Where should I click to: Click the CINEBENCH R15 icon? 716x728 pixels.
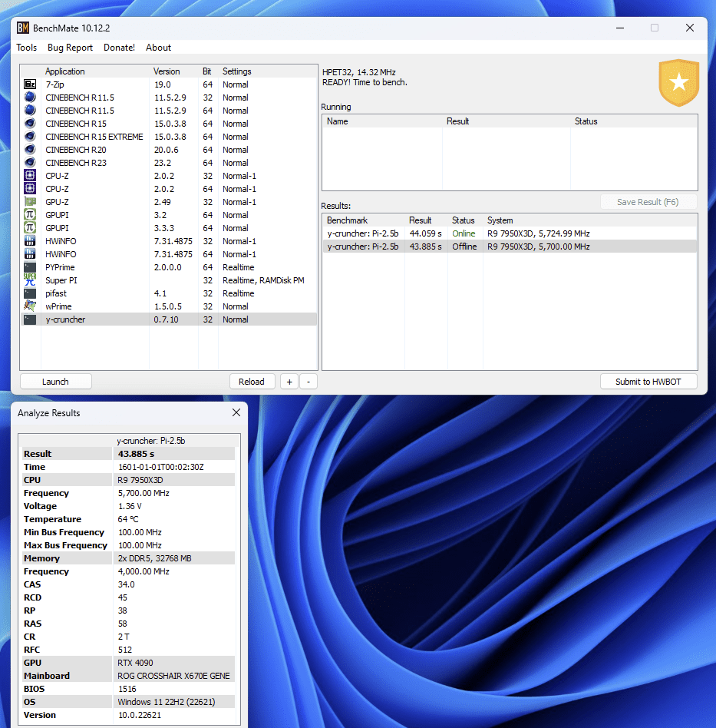[30, 124]
